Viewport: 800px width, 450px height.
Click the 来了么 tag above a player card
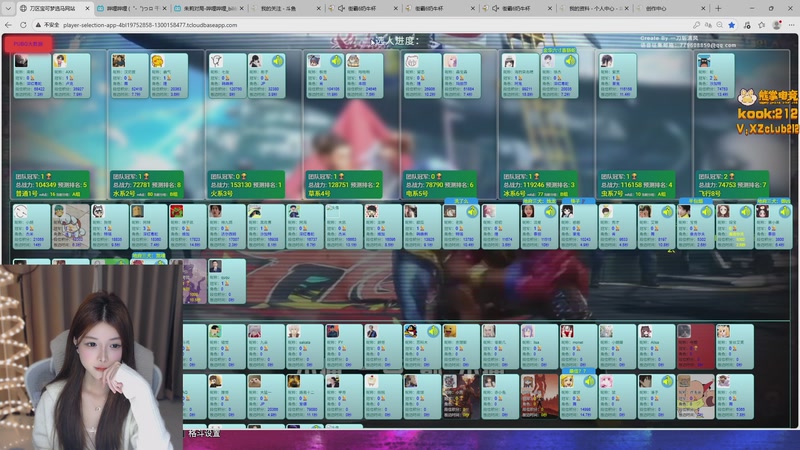click(x=461, y=201)
